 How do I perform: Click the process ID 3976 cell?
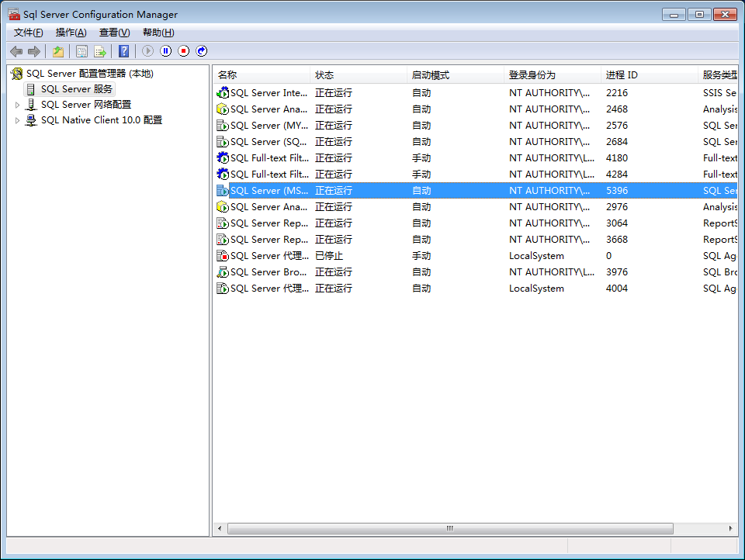tap(617, 272)
